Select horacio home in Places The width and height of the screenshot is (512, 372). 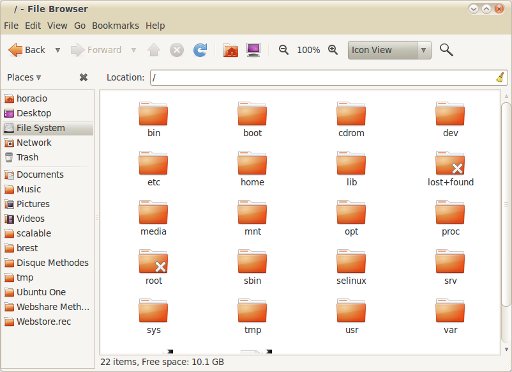pyautogui.click(x=48, y=98)
